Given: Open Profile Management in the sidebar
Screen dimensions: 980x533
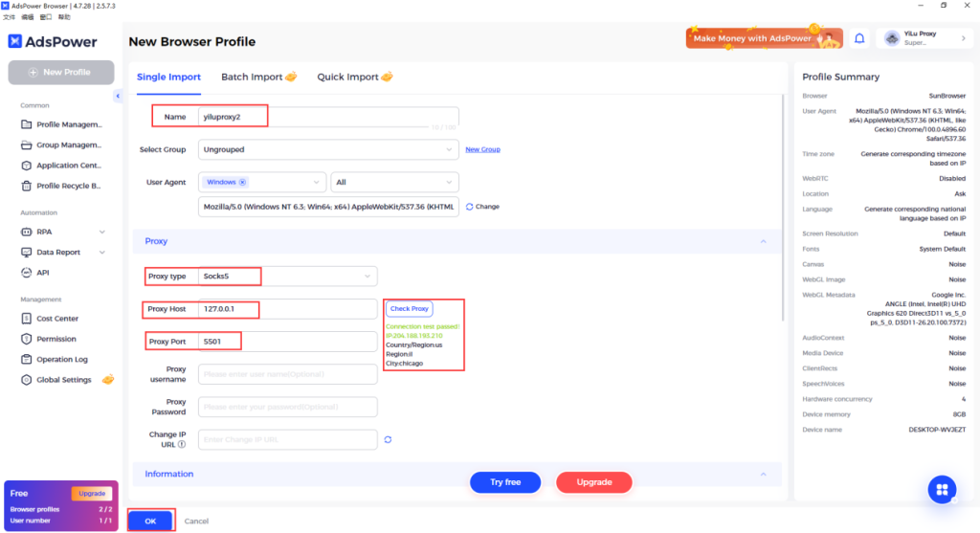Looking at the screenshot, I should (x=61, y=124).
